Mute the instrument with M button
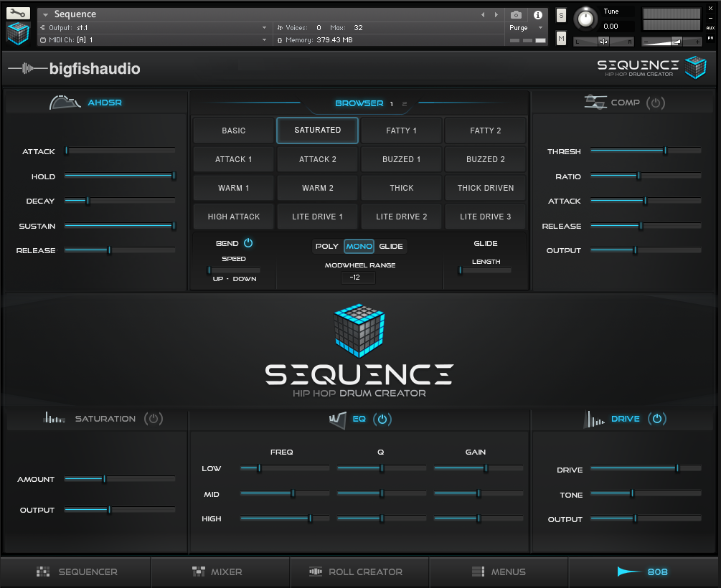This screenshot has height=588, width=721. tap(561, 38)
